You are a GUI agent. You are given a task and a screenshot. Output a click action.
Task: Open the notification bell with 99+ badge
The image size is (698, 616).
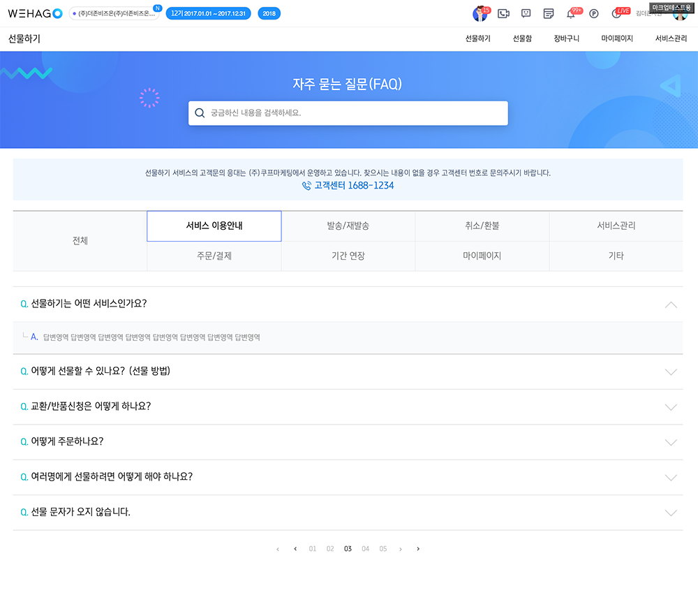click(570, 14)
